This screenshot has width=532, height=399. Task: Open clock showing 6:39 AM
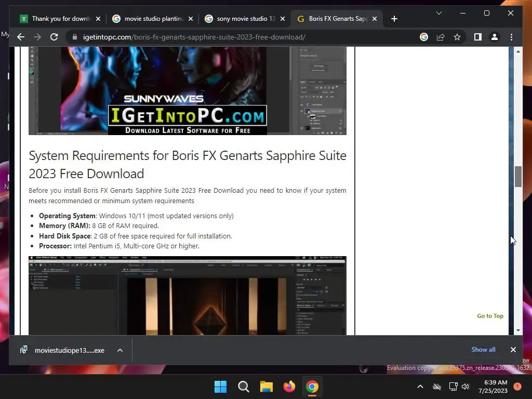(493, 387)
